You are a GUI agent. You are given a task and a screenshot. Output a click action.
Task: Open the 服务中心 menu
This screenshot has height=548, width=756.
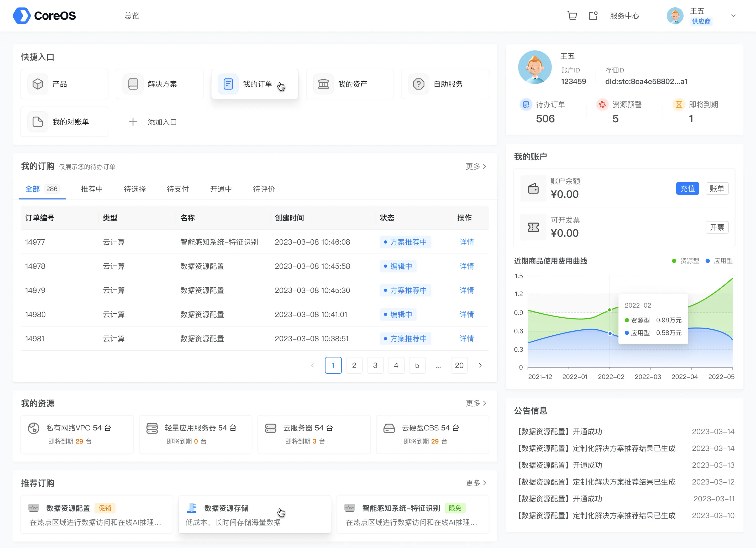[x=625, y=15]
